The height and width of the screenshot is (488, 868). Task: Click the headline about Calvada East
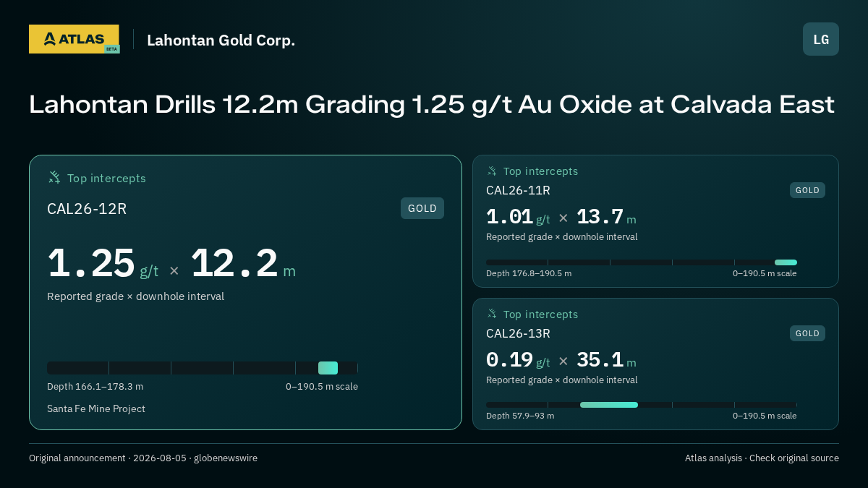coord(432,105)
